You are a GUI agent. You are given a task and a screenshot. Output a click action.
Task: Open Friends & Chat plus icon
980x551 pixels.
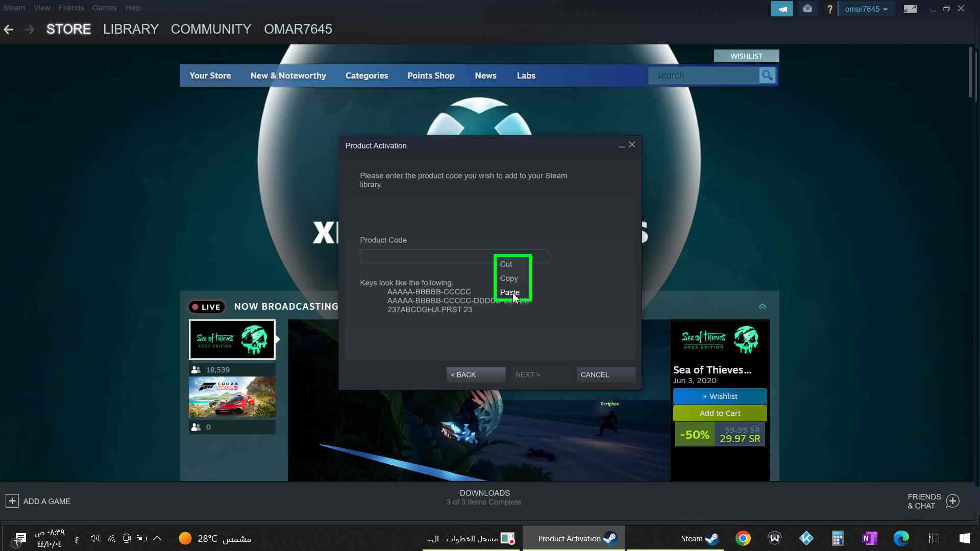pyautogui.click(x=952, y=501)
